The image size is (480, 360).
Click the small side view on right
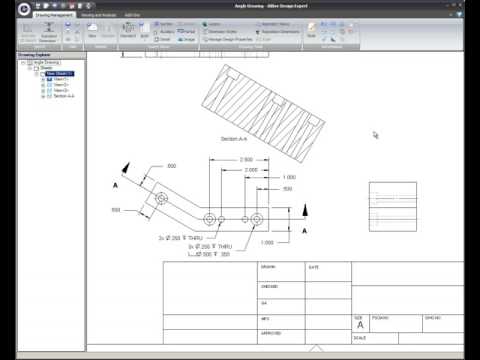[x=393, y=207]
